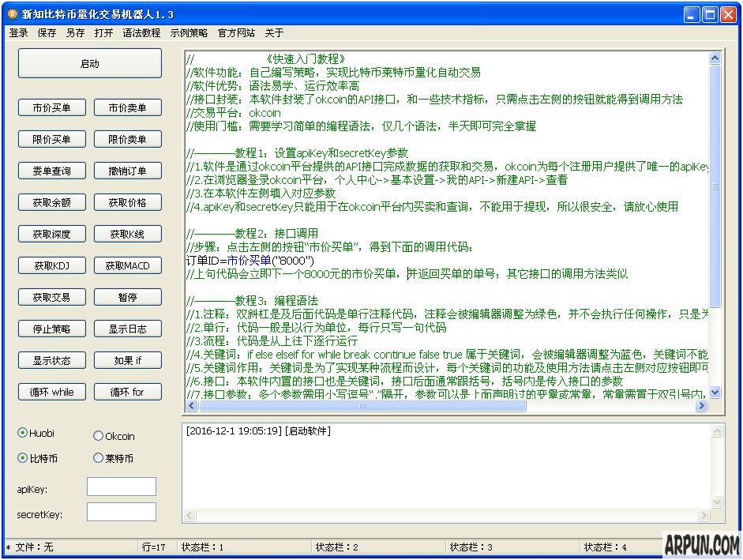
Task: Select the 市价买单 market buy function
Action: [51, 107]
